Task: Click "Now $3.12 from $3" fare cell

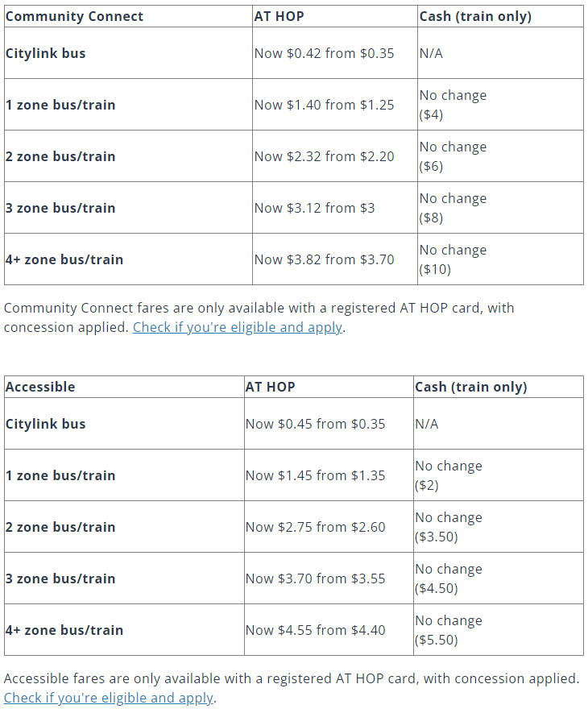Action: [x=314, y=208]
